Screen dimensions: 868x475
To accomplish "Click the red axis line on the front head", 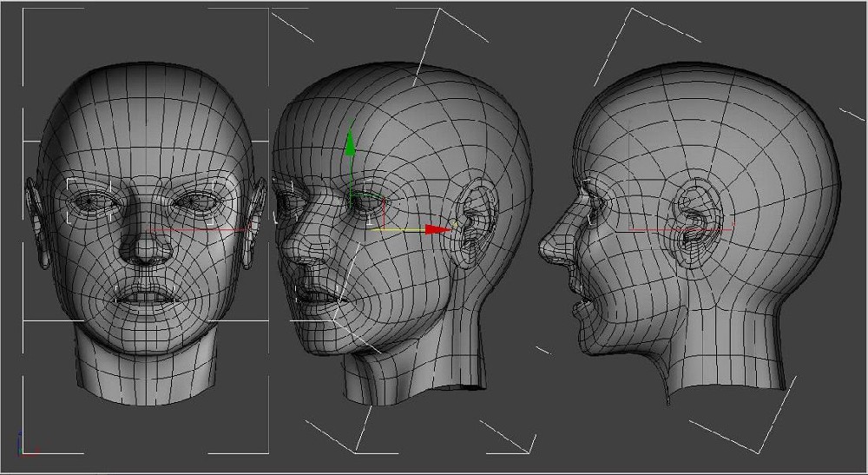I will (200, 229).
